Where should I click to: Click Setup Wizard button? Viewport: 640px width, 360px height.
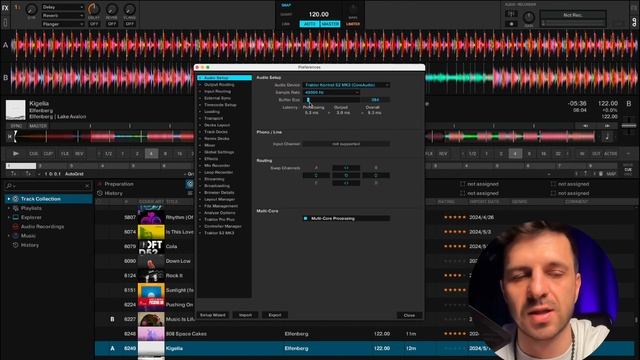213,315
